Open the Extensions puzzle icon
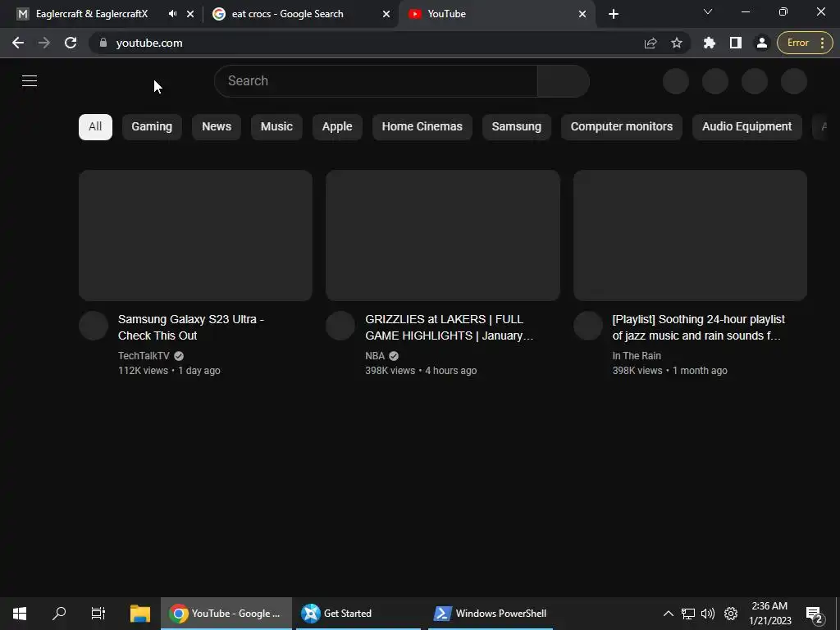This screenshot has height=630, width=840. [x=710, y=43]
